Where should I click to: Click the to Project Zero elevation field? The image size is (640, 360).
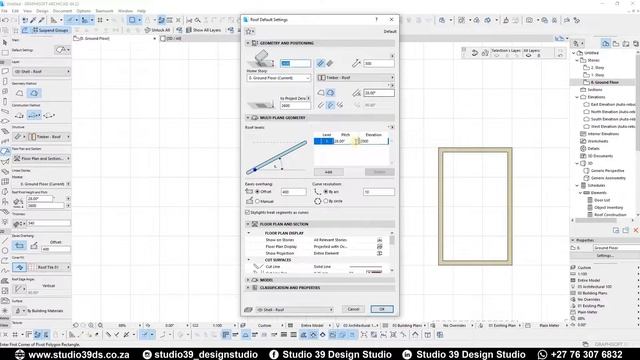pos(295,106)
